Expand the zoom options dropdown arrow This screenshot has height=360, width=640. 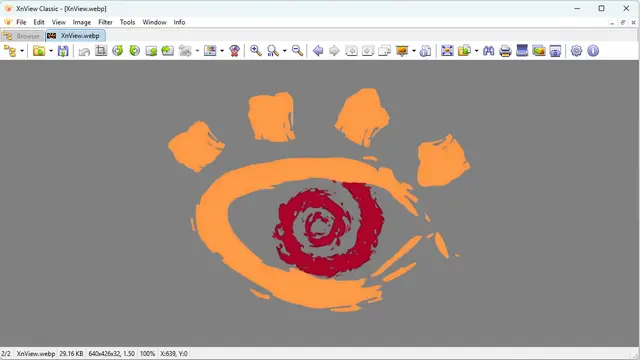[x=284, y=51]
